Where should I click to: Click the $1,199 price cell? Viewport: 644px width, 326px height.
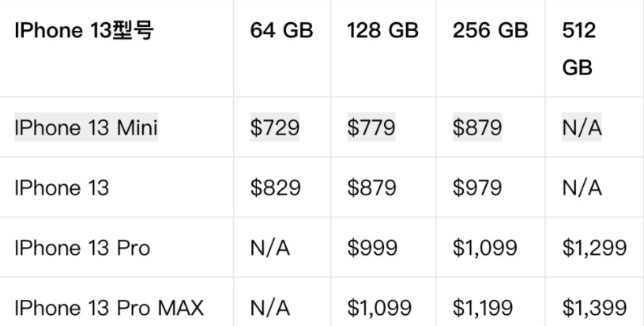tap(483, 308)
